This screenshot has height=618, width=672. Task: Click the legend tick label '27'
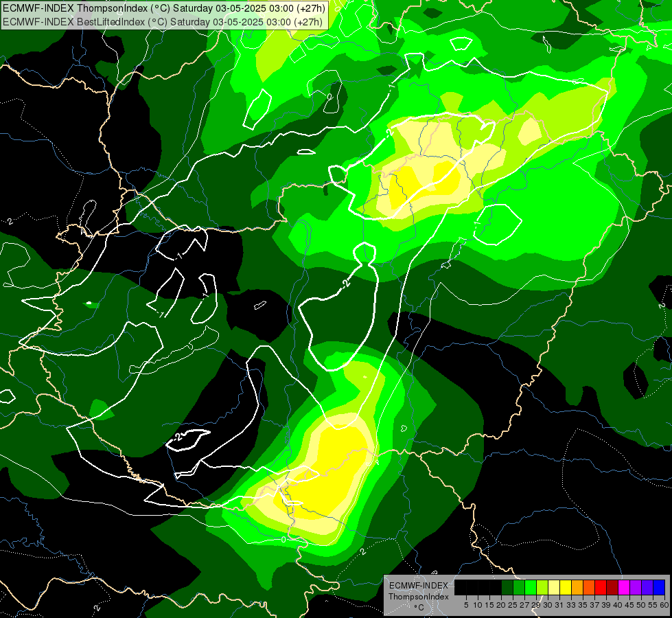[524, 605]
